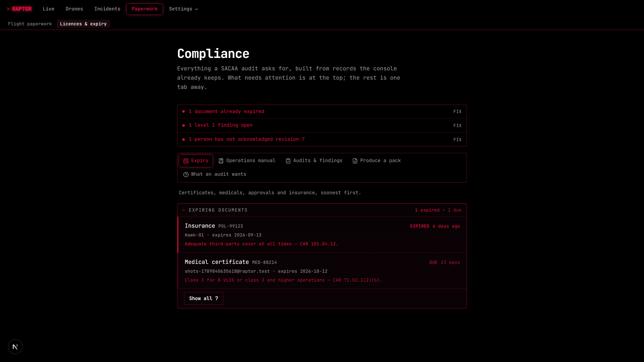
Task: Open the Live nav item
Action: 49,9
